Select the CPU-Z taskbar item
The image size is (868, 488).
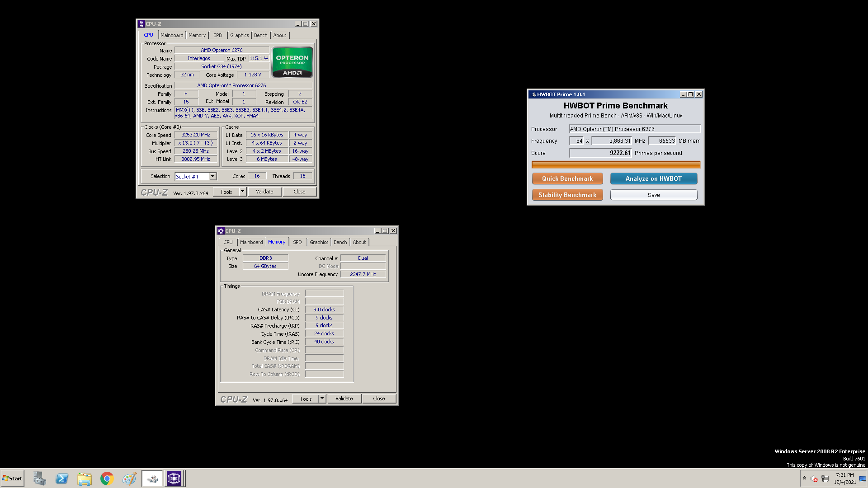click(x=174, y=479)
